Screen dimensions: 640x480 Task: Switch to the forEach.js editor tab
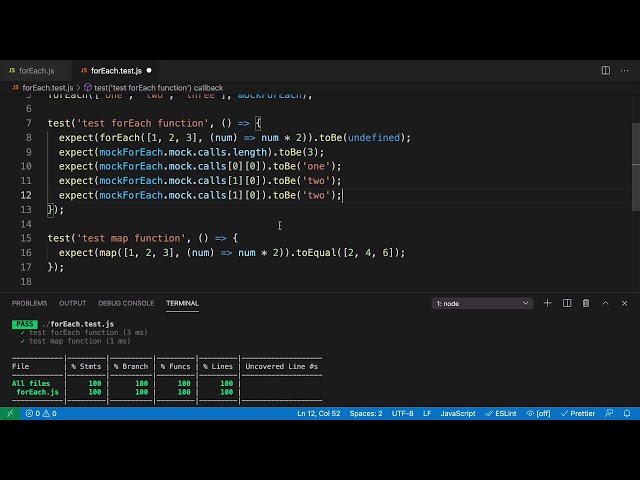(36, 71)
